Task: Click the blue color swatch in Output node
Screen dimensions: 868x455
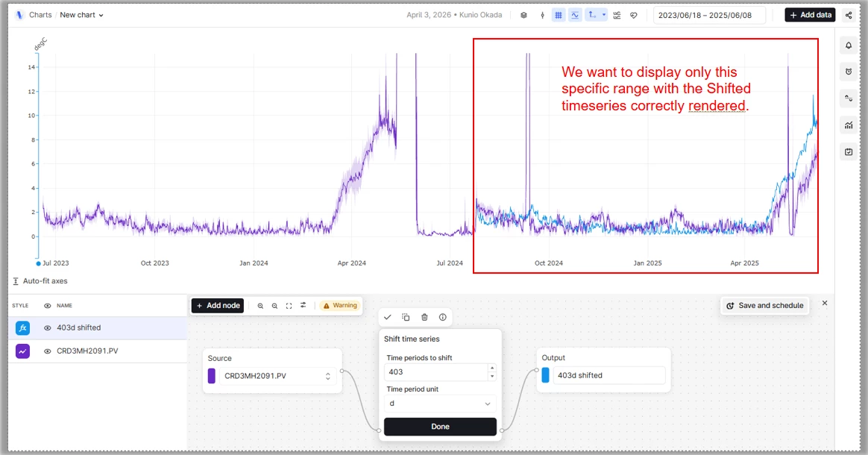Action: [545, 375]
